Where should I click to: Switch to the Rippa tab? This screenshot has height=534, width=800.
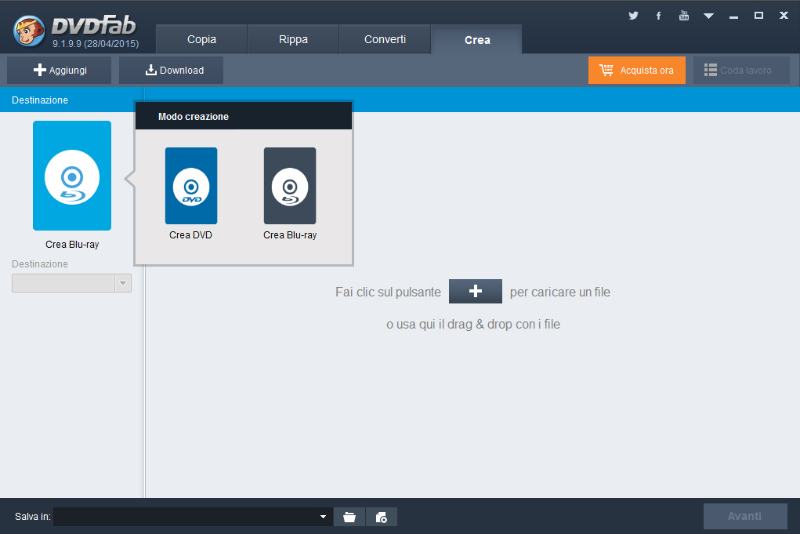293,39
